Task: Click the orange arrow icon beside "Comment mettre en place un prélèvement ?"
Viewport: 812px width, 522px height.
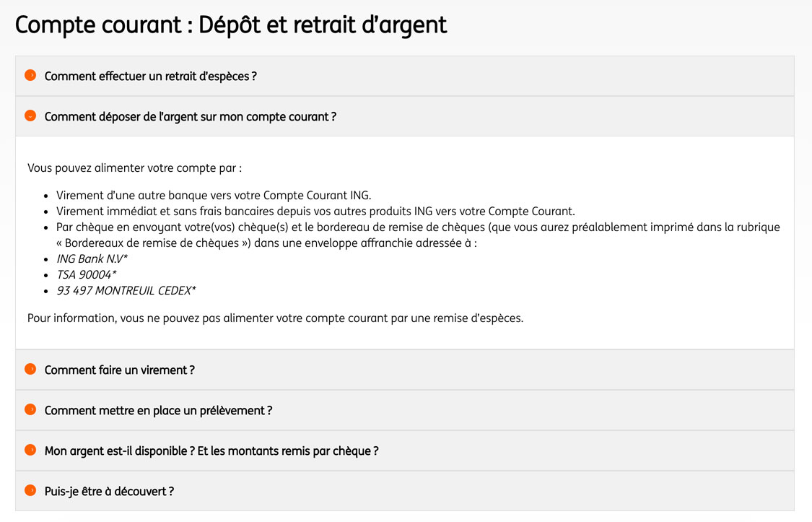Action: (x=30, y=410)
